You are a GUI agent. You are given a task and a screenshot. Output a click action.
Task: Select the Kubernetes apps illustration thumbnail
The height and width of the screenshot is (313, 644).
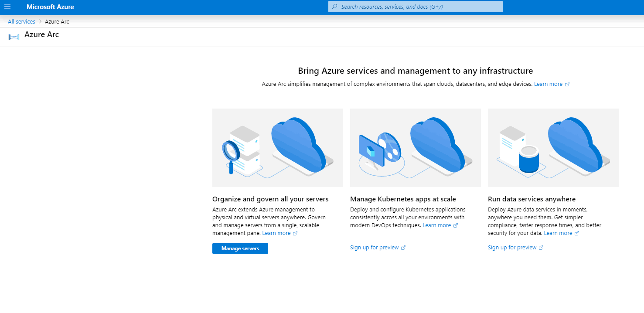click(415, 147)
